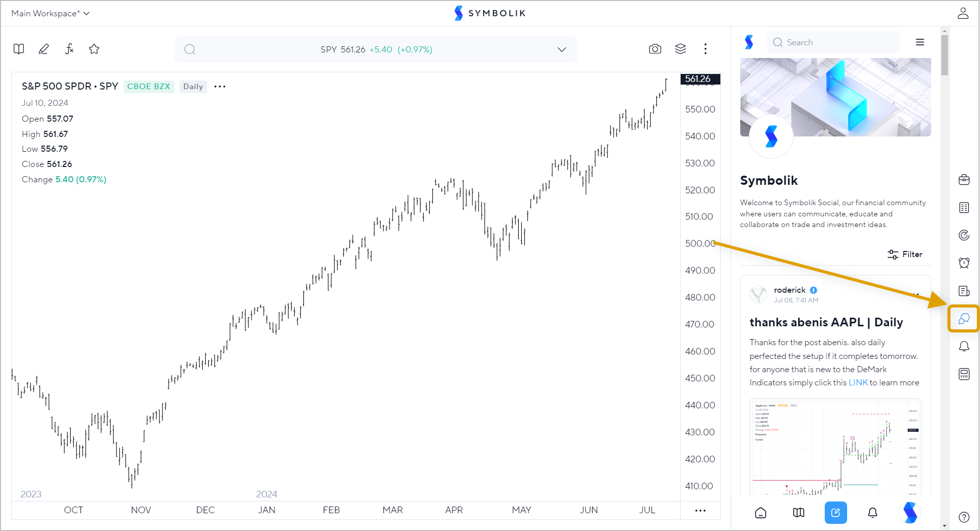Open the user profile icon
Viewport: 980px width, 531px height.
click(x=963, y=13)
